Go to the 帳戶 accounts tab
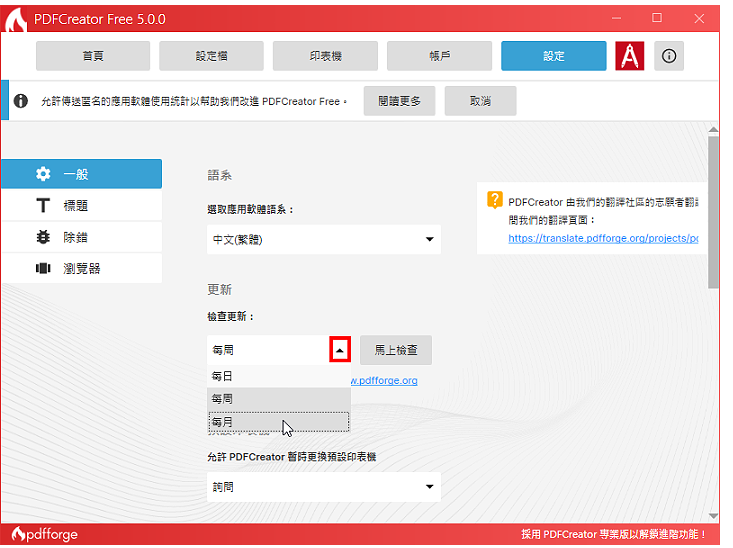 pos(439,56)
